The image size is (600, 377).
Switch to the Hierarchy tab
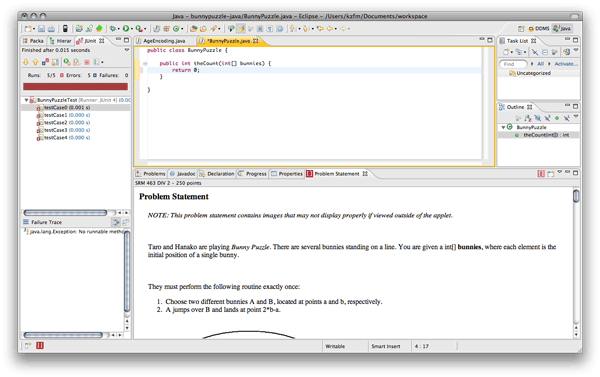pos(60,41)
